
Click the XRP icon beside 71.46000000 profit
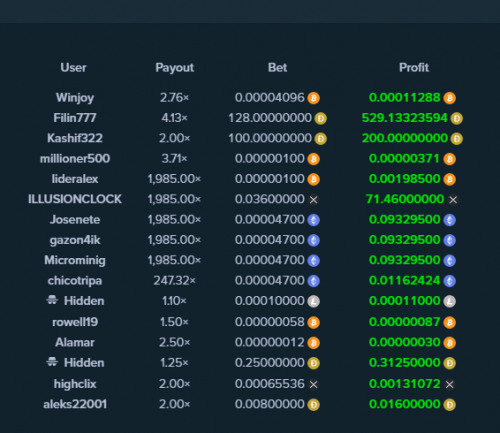[x=453, y=200]
